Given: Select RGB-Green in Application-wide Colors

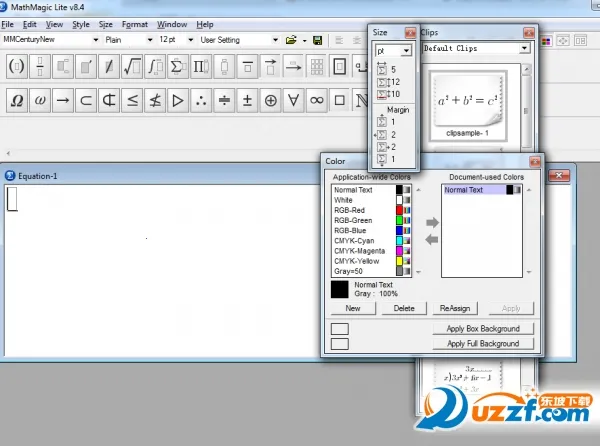Looking at the screenshot, I should tap(371, 220).
